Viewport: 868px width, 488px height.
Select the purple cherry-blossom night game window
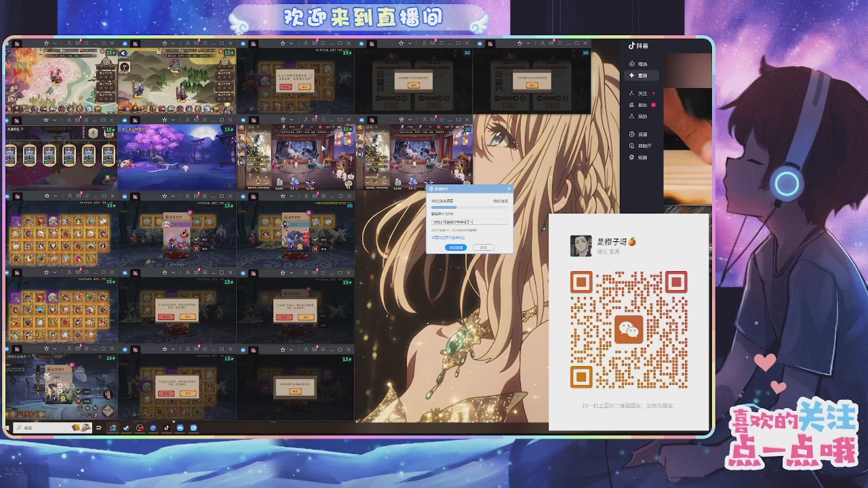[x=177, y=157]
